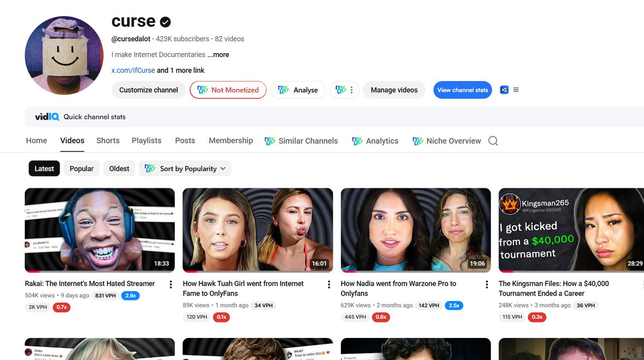Image resolution: width=644 pixels, height=360 pixels.
Task: Open options menu for Hawk Tuah Girl video
Action: pyautogui.click(x=329, y=284)
